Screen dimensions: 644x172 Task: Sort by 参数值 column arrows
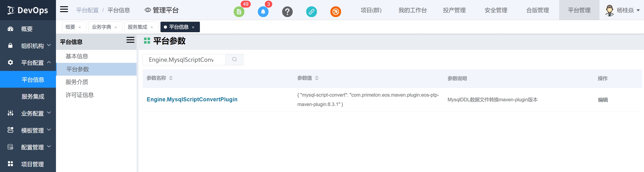pos(317,78)
